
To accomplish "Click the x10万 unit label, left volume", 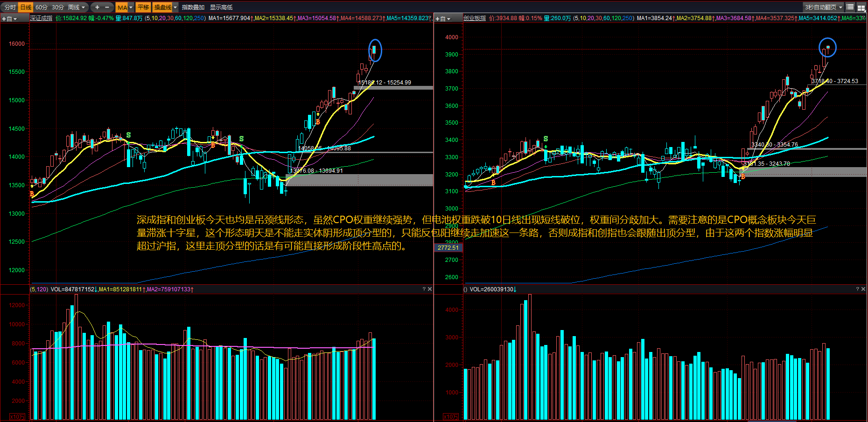I will pyautogui.click(x=17, y=416).
